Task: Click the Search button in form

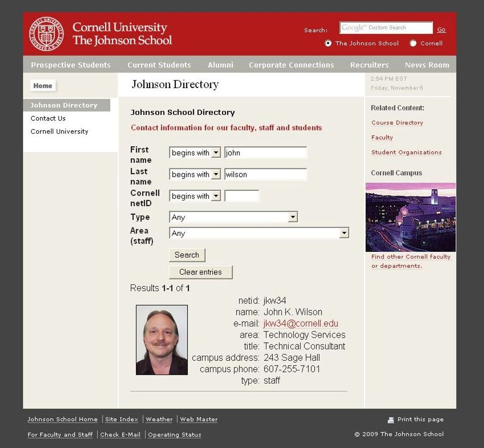Action: 187,255
